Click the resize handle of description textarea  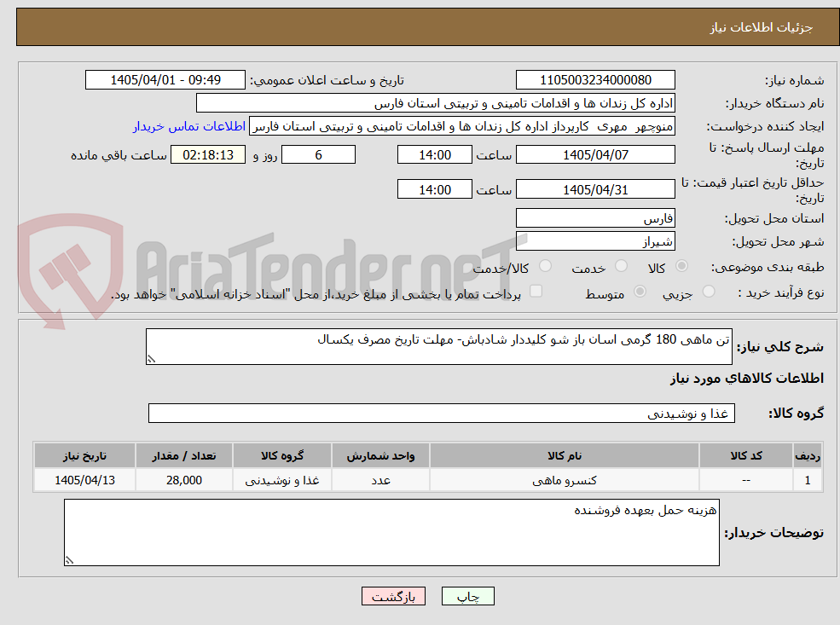click(x=152, y=359)
